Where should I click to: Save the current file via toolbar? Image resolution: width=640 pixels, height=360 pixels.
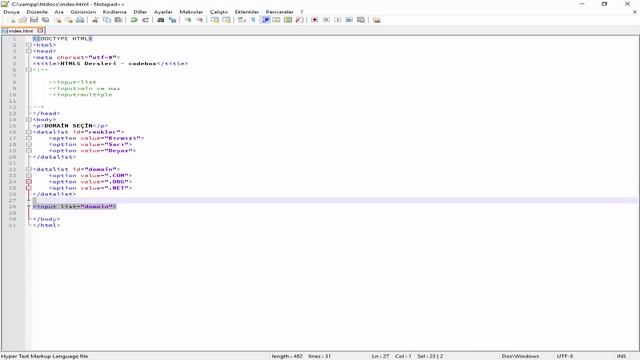pyautogui.click(x=34, y=20)
